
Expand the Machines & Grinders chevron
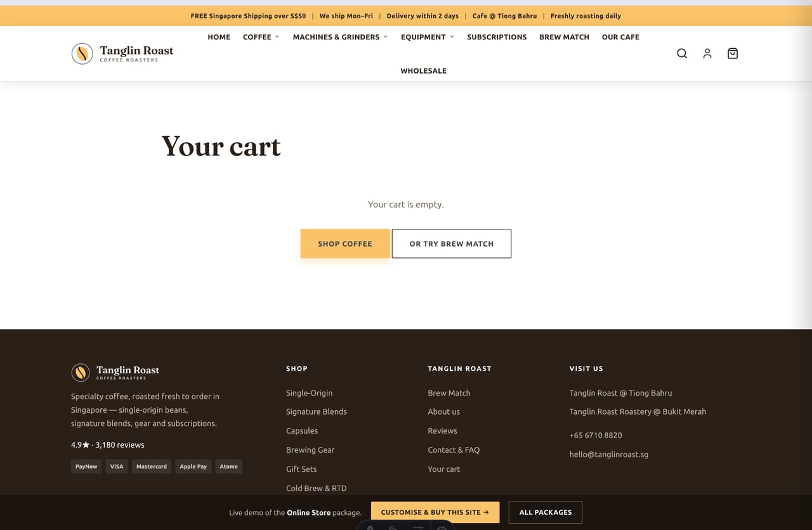(385, 37)
